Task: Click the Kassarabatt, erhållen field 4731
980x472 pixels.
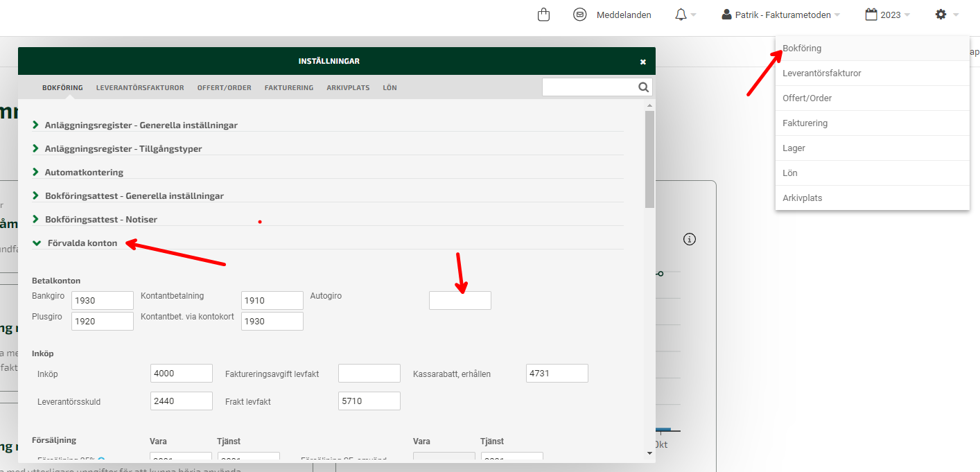Action: [x=557, y=373]
